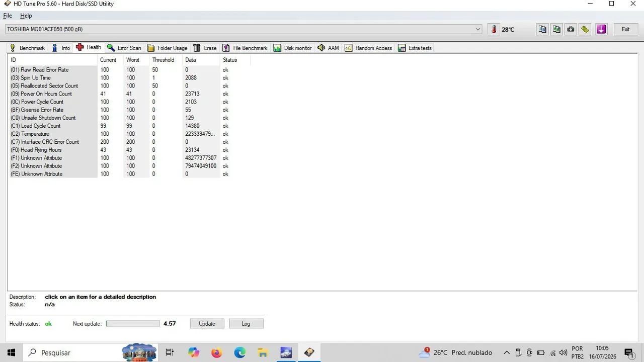The image size is (644, 362).
Task: Open the File menu
Action: pyautogui.click(x=8, y=16)
